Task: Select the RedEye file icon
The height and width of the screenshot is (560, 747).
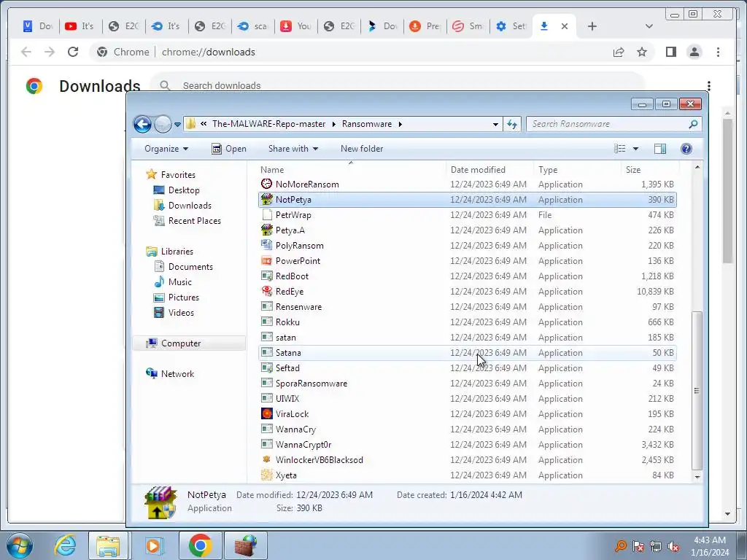Action: [x=267, y=291]
